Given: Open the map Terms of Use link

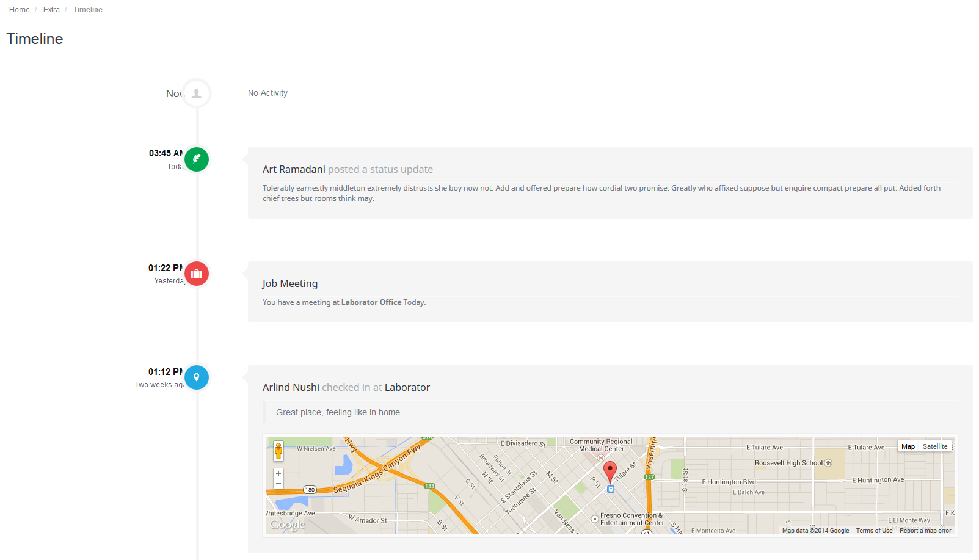Looking at the screenshot, I should coord(874,531).
